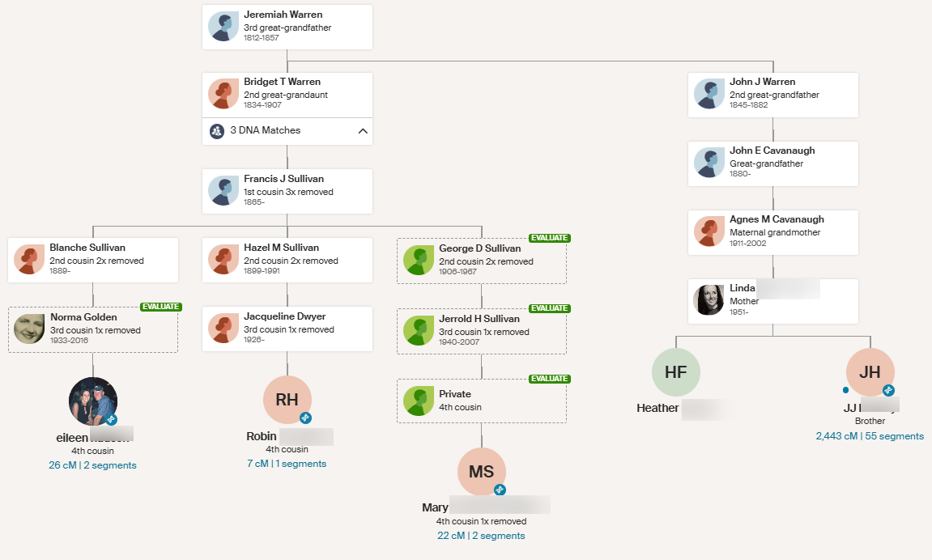Click the DNA Matches group icon

click(x=217, y=131)
